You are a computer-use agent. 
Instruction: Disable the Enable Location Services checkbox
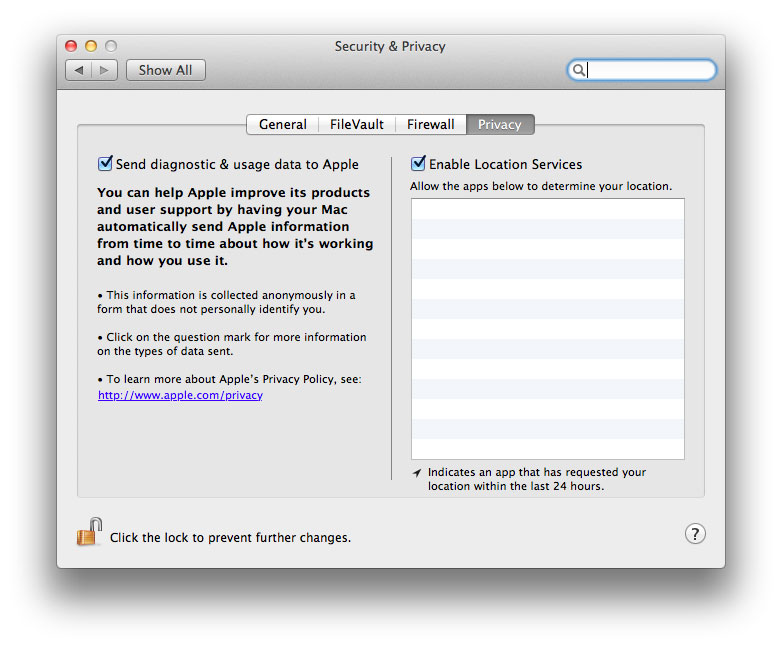pyautogui.click(x=418, y=163)
